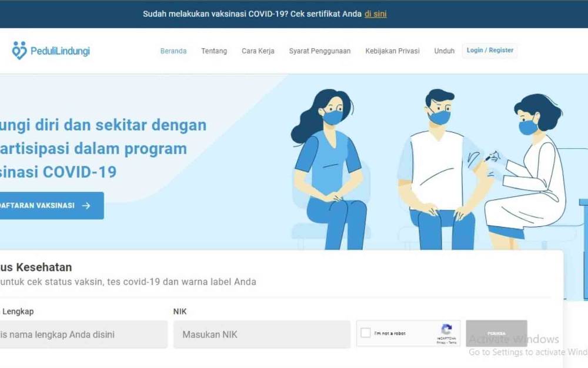Click the gray Periksa submit button
The image size is (588, 368).
(x=496, y=333)
